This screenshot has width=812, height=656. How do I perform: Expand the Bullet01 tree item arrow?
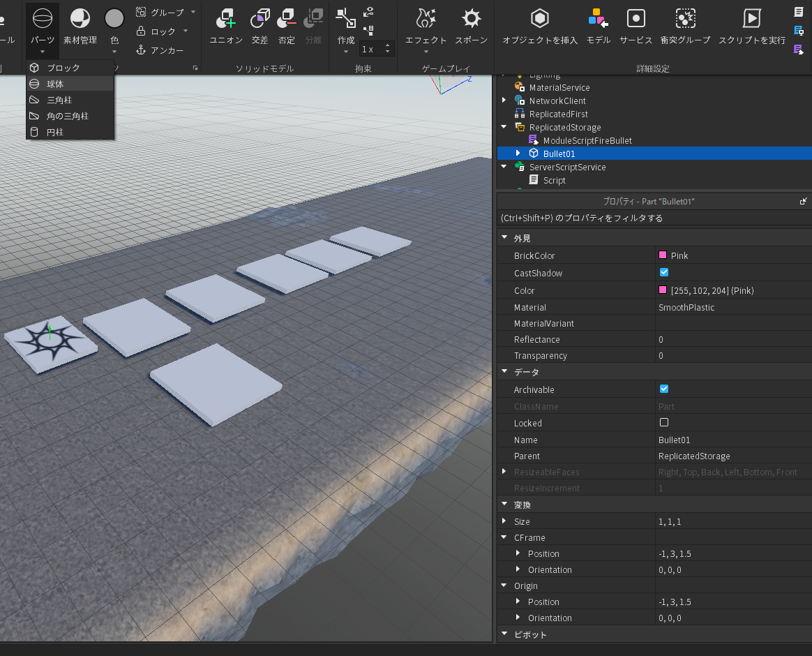coord(518,153)
